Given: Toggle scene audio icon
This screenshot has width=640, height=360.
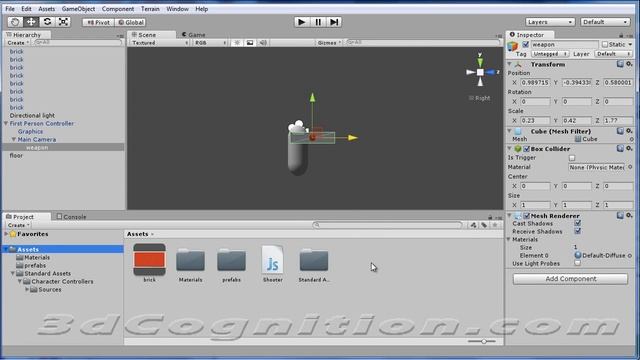Looking at the screenshot, I should click(263, 42).
